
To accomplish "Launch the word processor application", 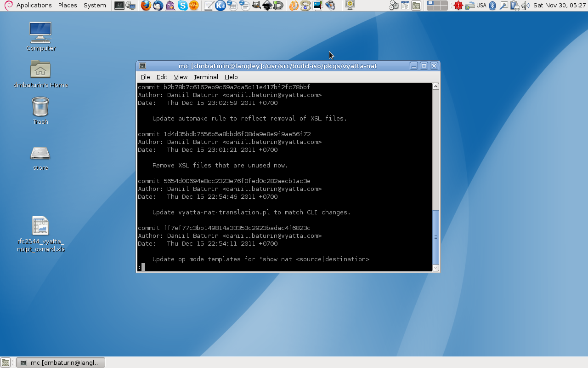I will (x=244, y=6).
